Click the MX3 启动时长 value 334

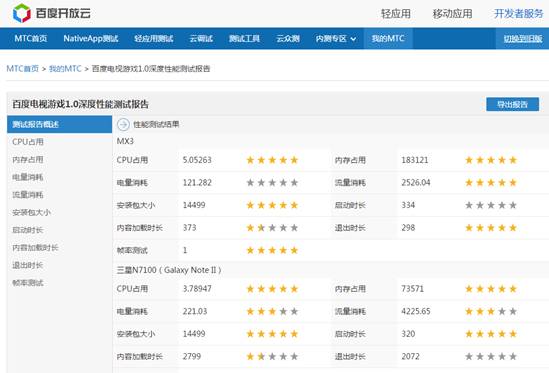coord(408,205)
